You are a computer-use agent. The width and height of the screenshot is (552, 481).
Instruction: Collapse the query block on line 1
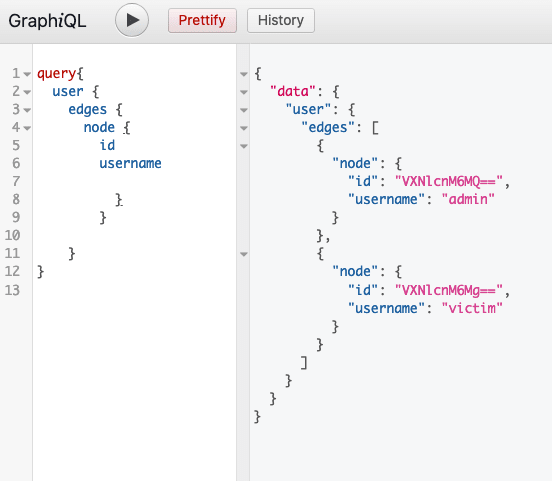pyautogui.click(x=27, y=74)
